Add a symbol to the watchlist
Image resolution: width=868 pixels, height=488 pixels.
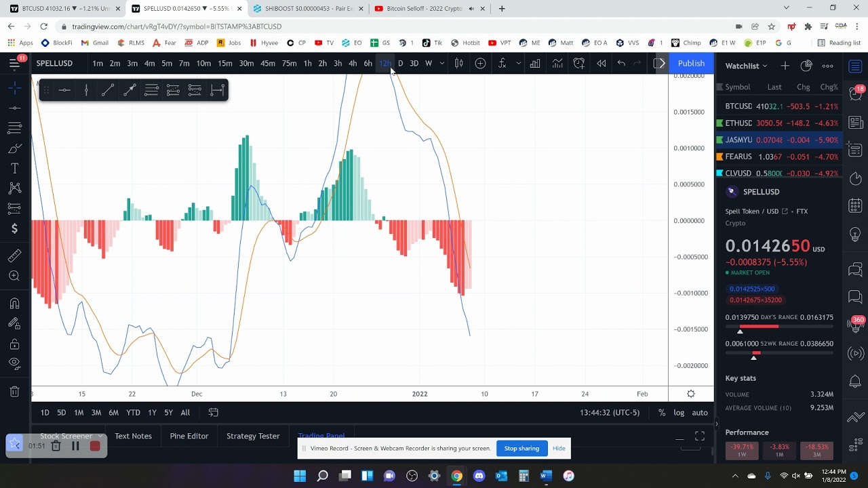click(785, 66)
